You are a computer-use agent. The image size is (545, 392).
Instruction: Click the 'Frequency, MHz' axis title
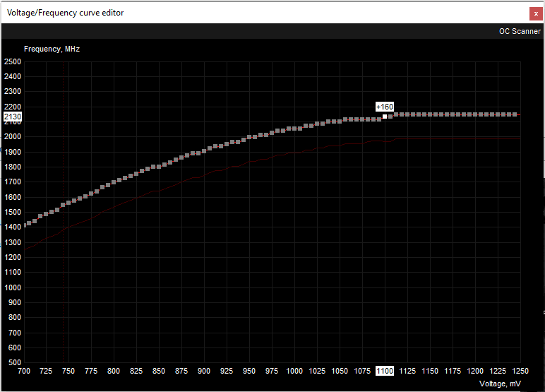click(52, 49)
